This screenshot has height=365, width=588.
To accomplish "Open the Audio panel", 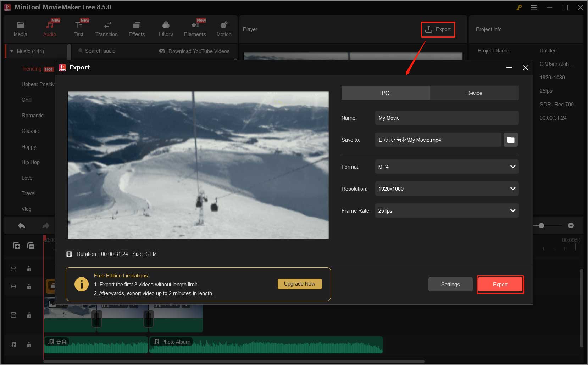I will tap(49, 28).
